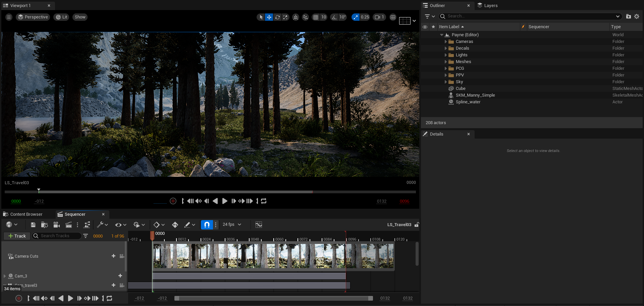Toggle the LS_Travel03 lock icon
Viewport: 644px width, 306px height.
[417, 225]
